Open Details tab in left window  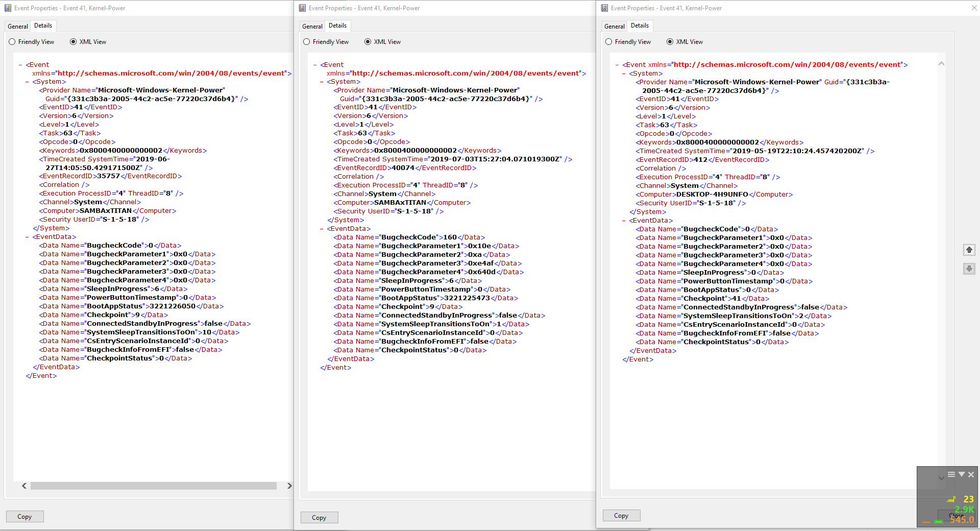[x=43, y=26]
